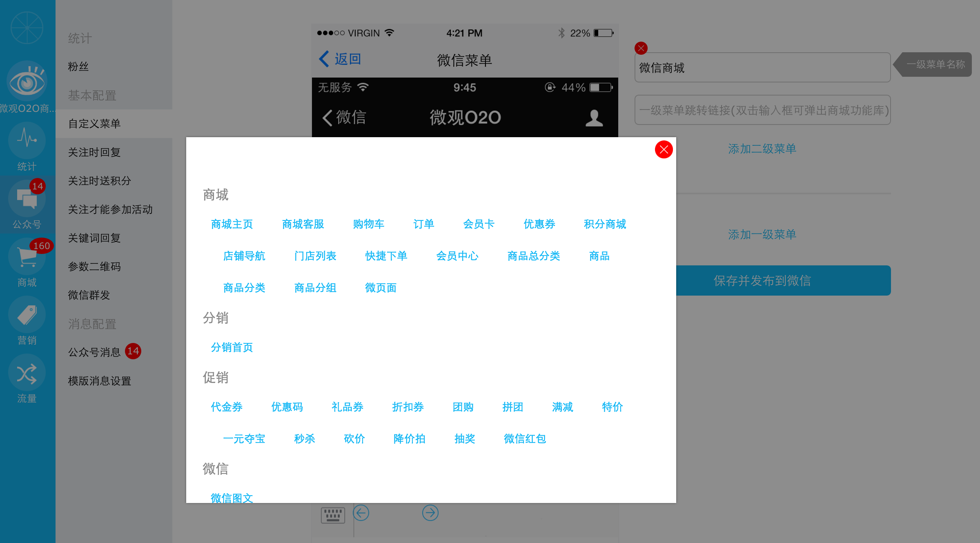This screenshot has height=543, width=980.
Task: Open 参数二维码 menu item
Action: pos(94,267)
